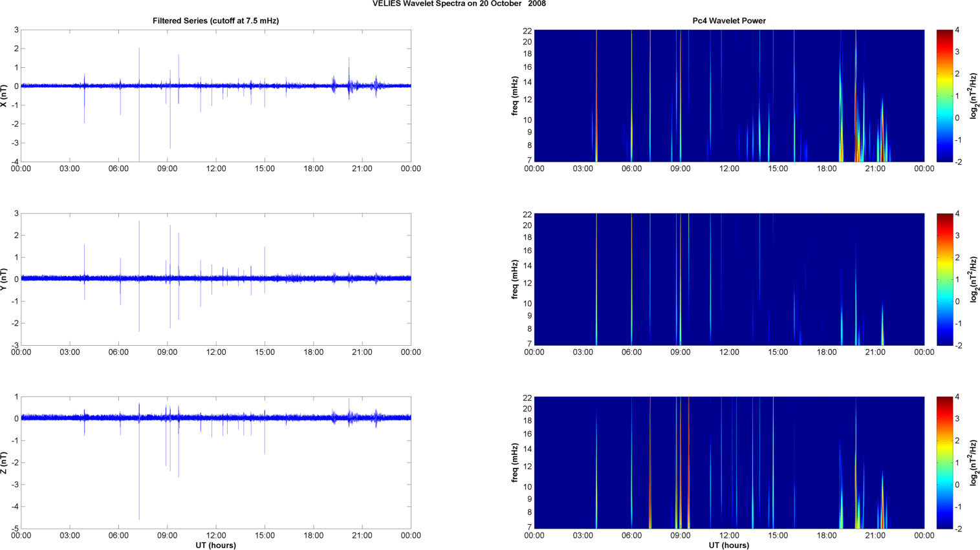Screen dimensions: 980x550
Task: Click the Z component filtered time series plot
Action: (215, 463)
